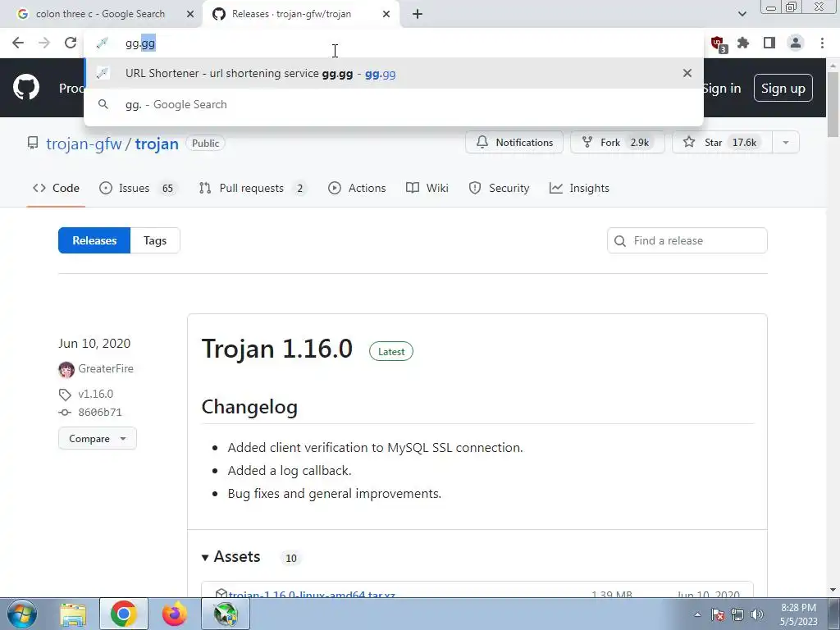
Task: Open the Code tab
Action: 56,188
